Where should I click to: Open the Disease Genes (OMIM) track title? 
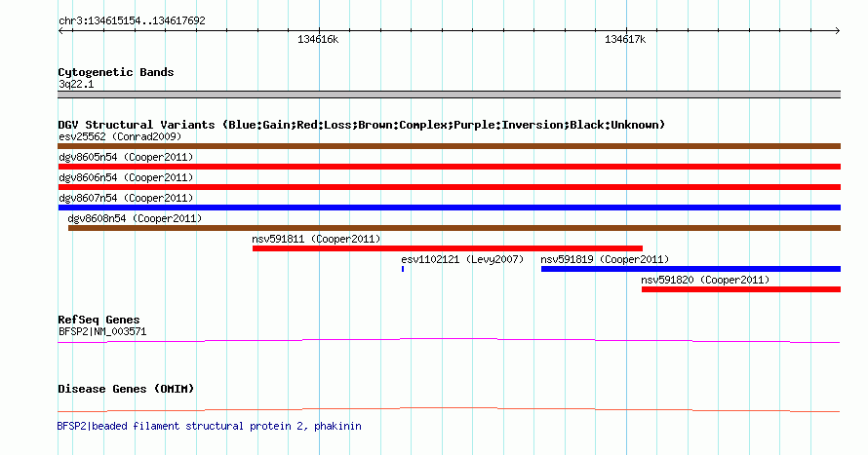126,389
